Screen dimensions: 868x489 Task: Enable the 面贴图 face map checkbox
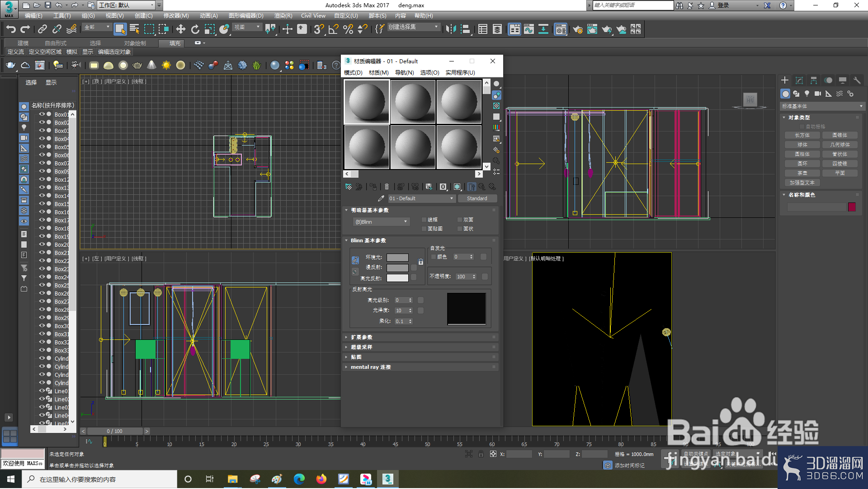coord(424,229)
